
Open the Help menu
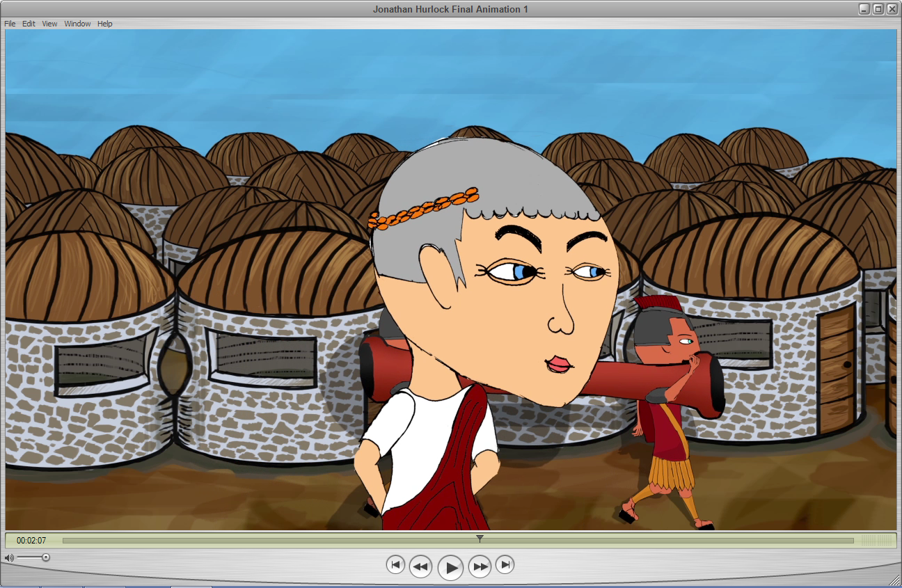(x=104, y=23)
